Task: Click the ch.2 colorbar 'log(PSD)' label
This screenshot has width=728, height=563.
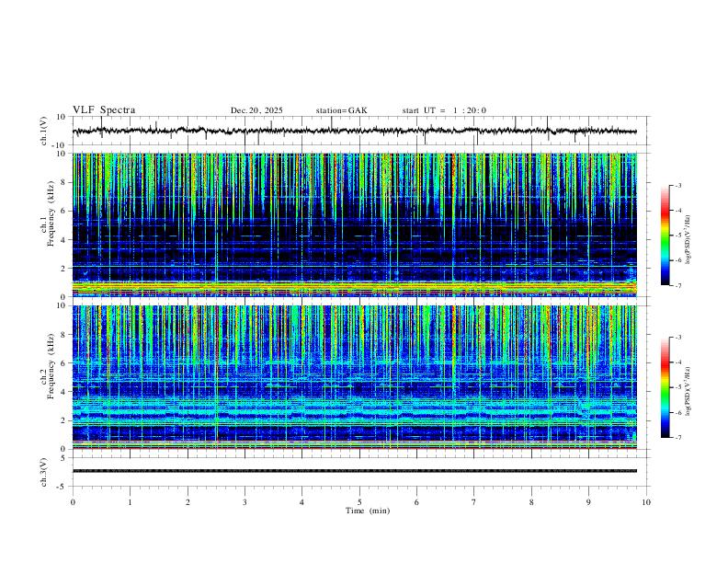Action: 688,391
